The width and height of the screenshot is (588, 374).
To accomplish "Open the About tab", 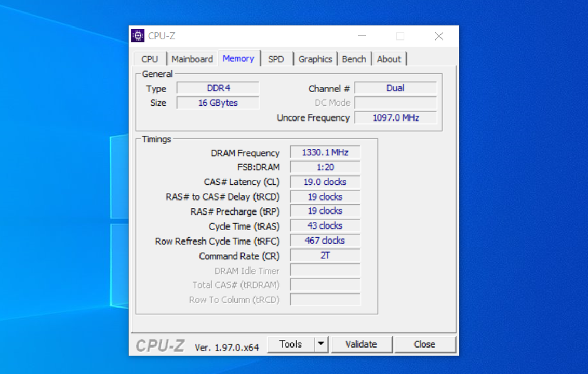I will 389,59.
